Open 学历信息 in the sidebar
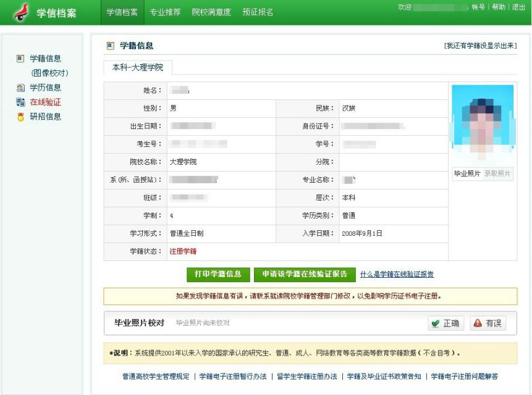 click(46, 88)
